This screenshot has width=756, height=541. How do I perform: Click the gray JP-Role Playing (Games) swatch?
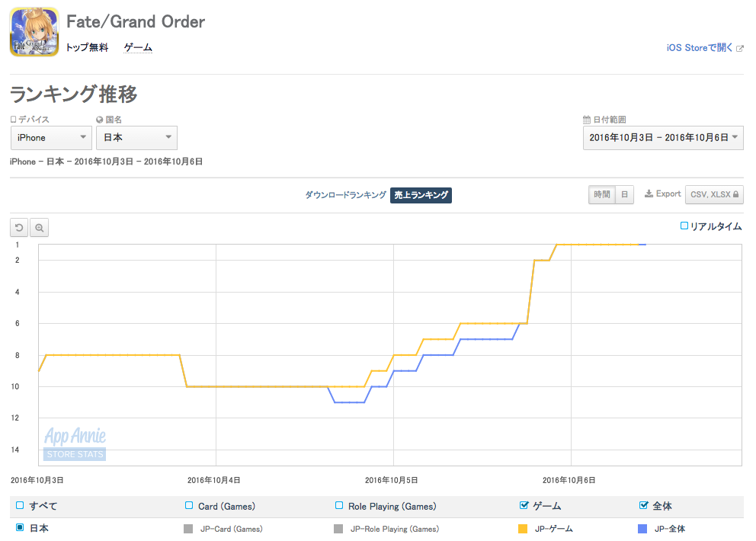(x=338, y=529)
